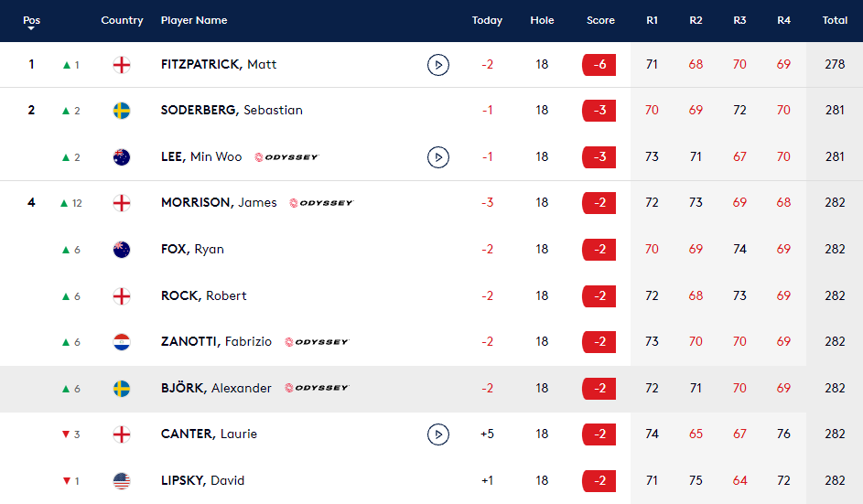Image resolution: width=863 pixels, height=504 pixels.
Task: Click Fitzpatrick's red -6 score badge
Action: (x=599, y=65)
